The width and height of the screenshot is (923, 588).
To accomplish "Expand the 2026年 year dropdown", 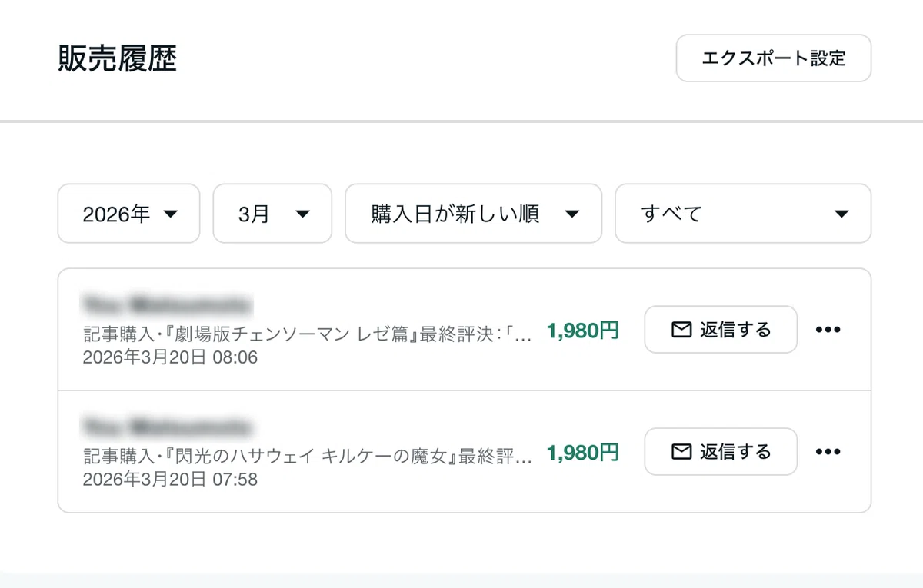I will [128, 213].
